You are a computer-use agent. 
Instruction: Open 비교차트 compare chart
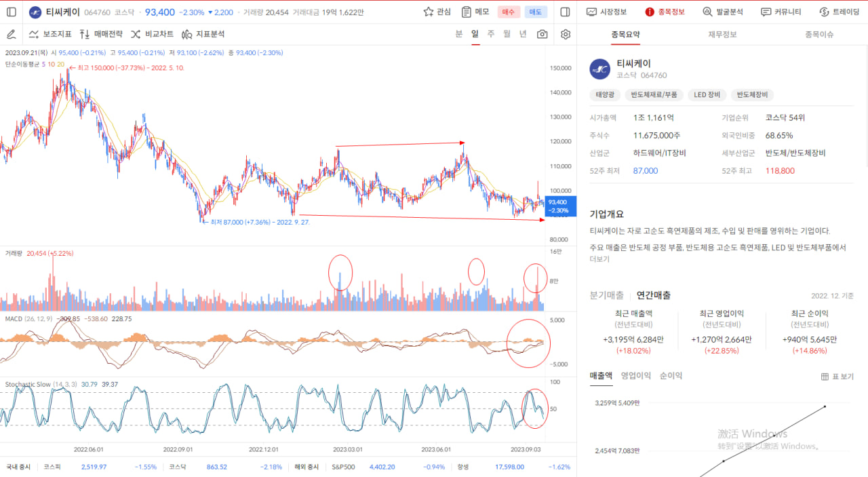(152, 34)
